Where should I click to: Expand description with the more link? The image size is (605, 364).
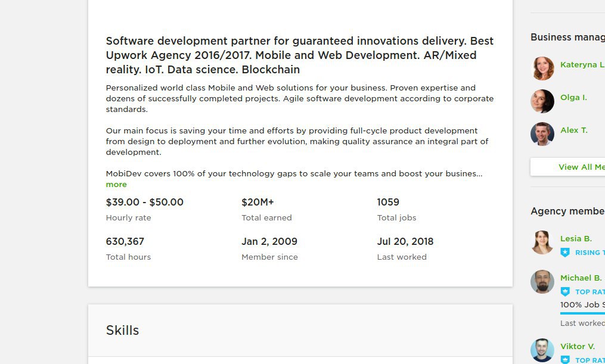pyautogui.click(x=116, y=184)
